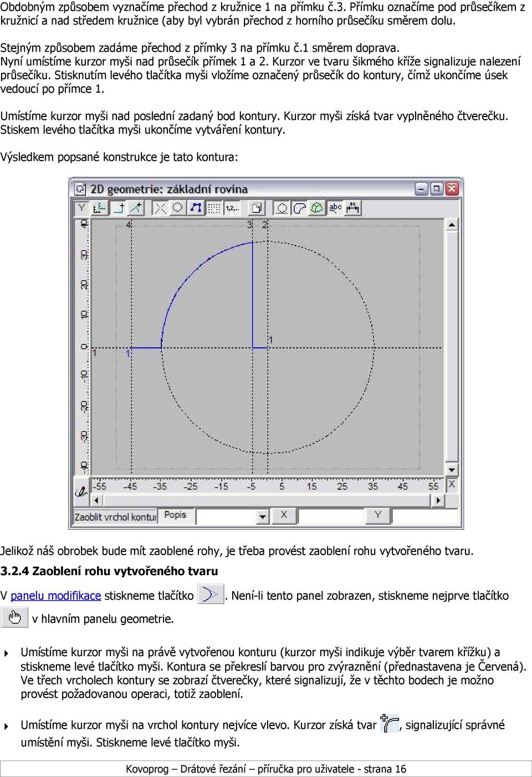Click the horizontal scrollbar right arrow
Screen dimensions: 532x777
click(x=439, y=500)
